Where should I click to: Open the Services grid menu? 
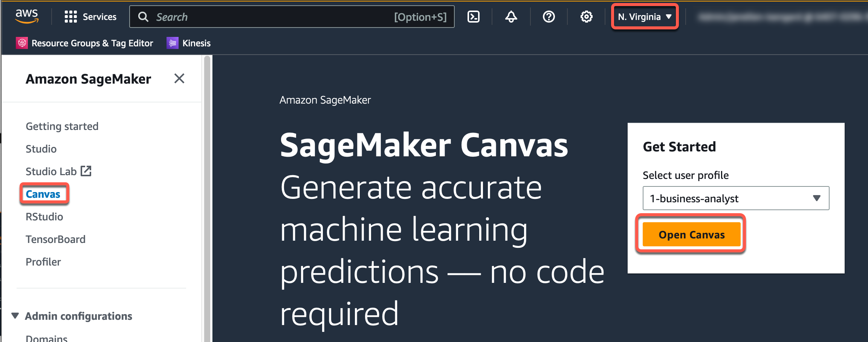click(x=90, y=17)
